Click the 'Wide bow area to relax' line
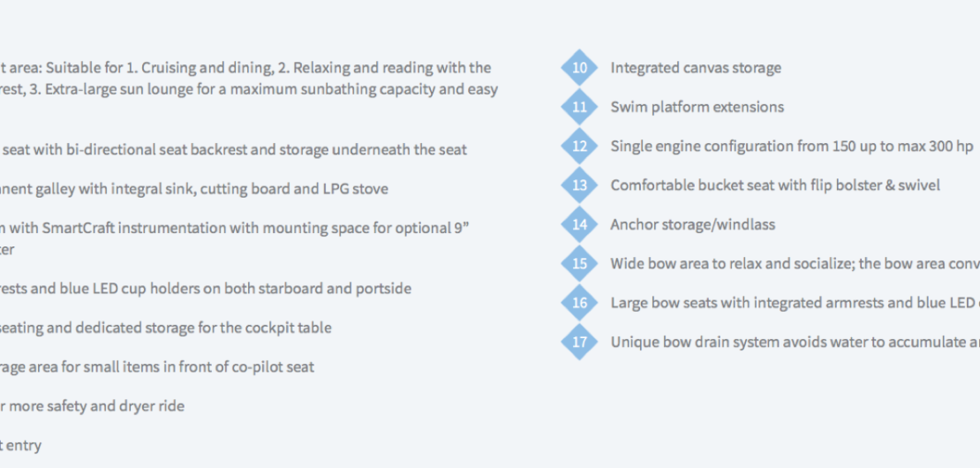 795,264
